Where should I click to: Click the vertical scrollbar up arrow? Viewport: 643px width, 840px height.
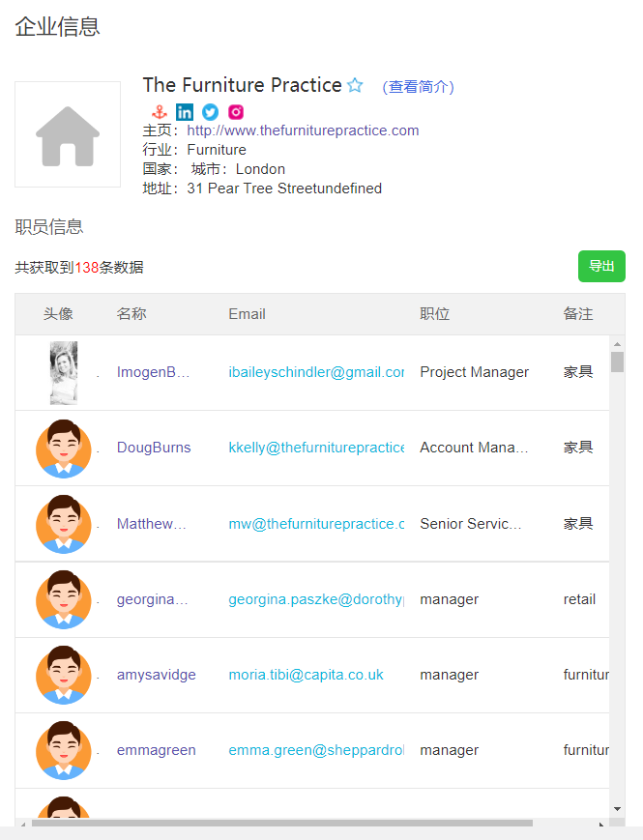[617, 344]
